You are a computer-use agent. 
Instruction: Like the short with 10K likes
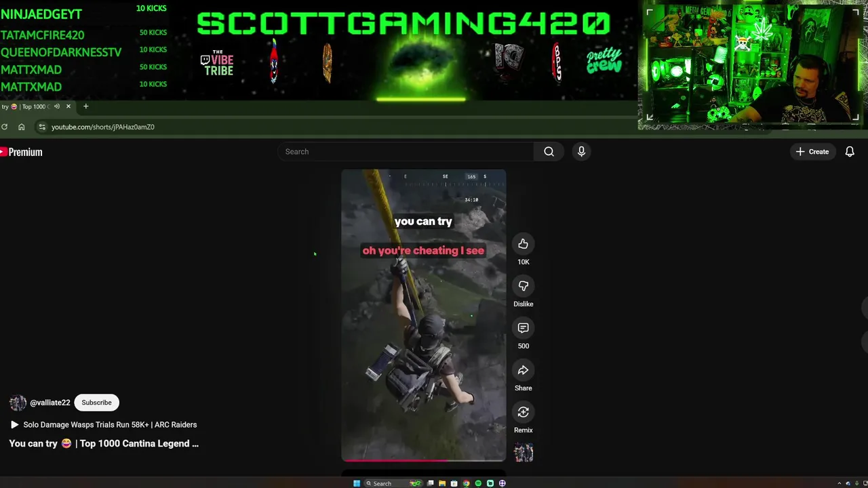523,244
